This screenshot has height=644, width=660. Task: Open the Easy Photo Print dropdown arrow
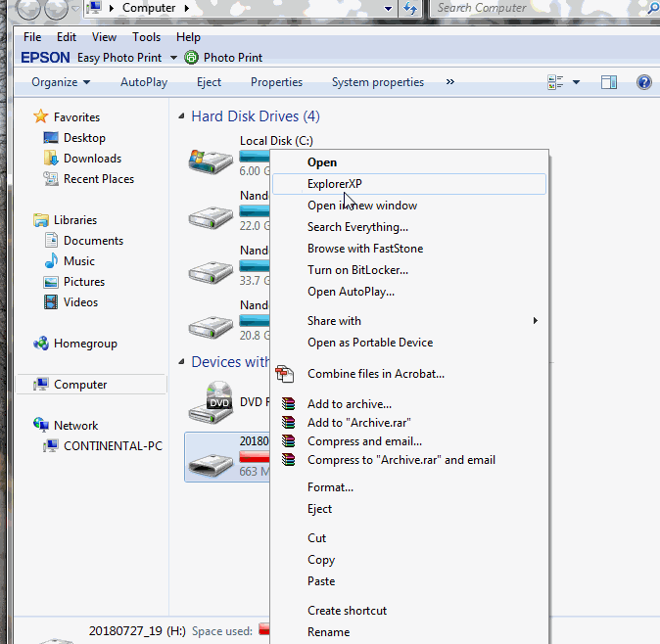[173, 58]
